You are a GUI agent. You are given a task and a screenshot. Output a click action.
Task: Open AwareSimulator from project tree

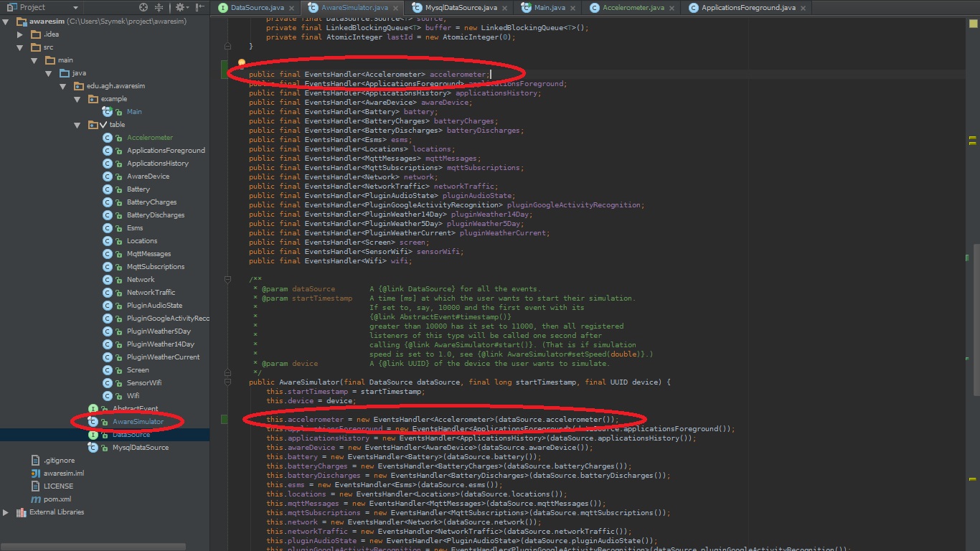click(138, 422)
